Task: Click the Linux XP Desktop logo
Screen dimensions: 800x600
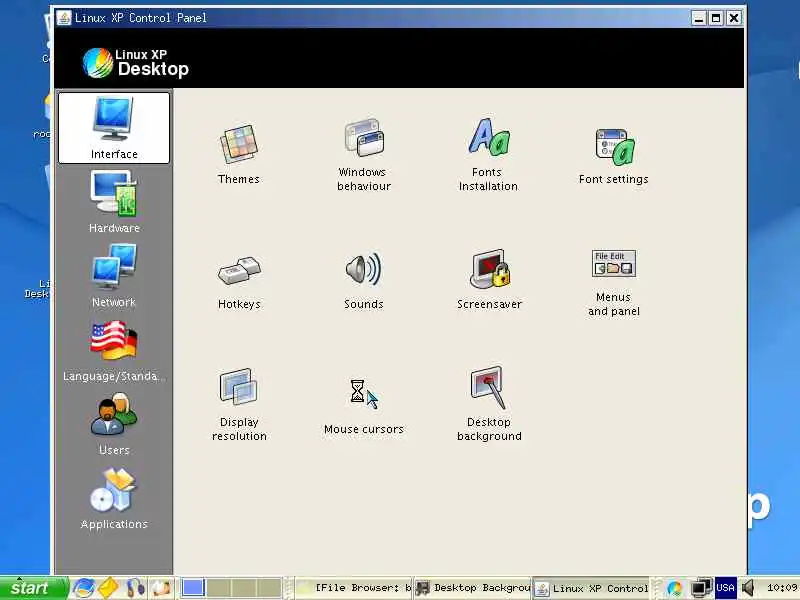Action: 136,63
